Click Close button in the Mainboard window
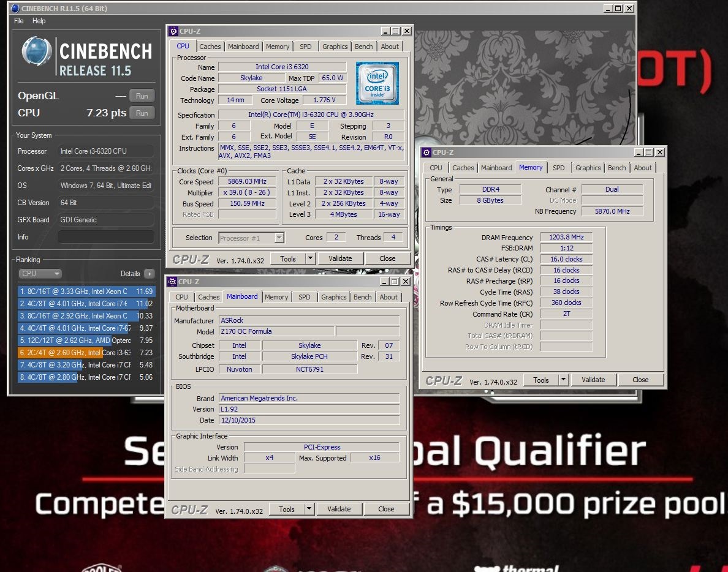This screenshot has width=728, height=572. [x=386, y=509]
